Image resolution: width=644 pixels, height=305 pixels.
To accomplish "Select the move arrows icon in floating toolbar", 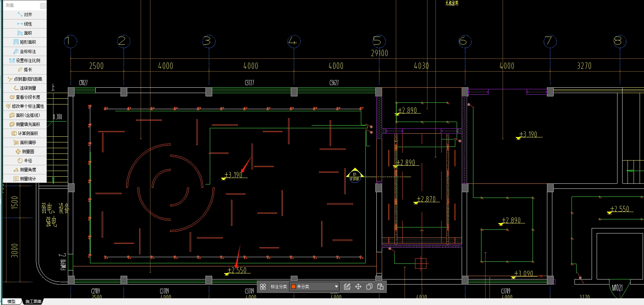I will 358,287.
